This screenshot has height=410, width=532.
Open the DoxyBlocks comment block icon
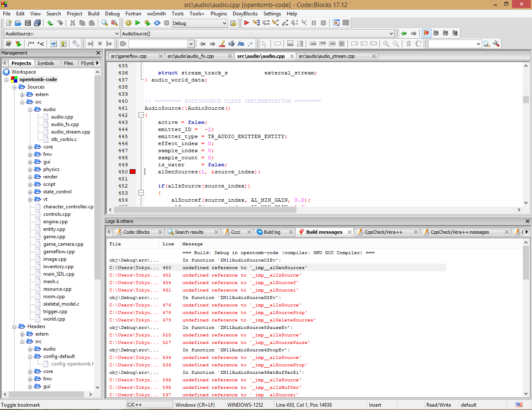[x=32, y=43]
